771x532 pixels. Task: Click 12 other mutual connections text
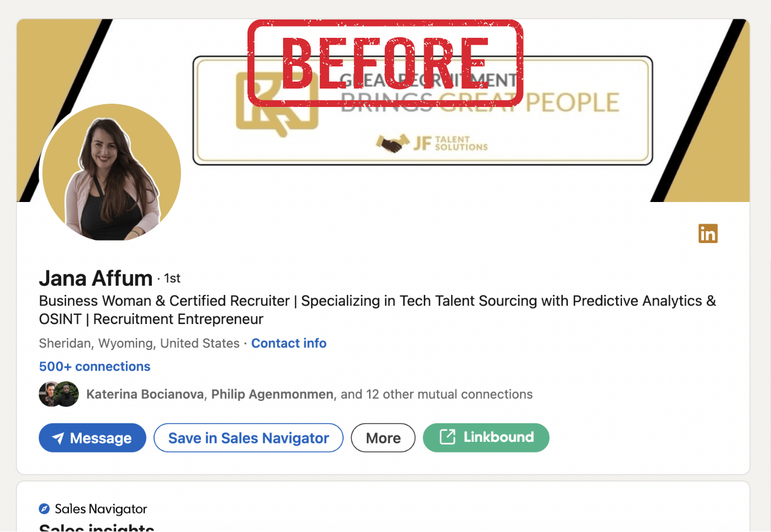(437, 394)
